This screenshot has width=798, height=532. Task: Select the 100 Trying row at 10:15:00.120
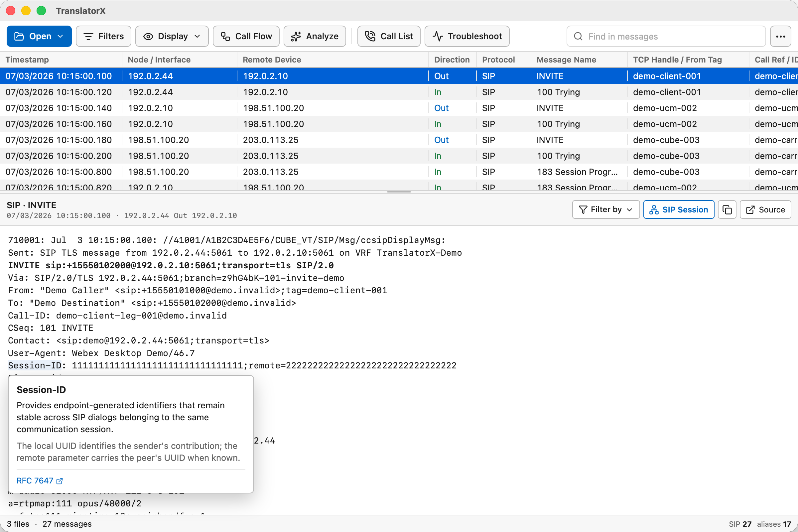pos(399,92)
